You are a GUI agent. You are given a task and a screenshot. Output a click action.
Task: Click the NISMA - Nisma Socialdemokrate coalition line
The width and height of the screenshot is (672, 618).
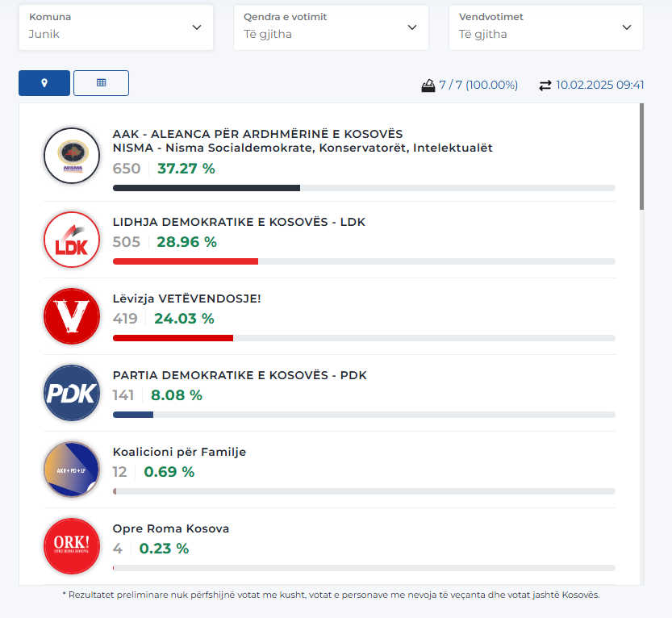click(x=303, y=148)
